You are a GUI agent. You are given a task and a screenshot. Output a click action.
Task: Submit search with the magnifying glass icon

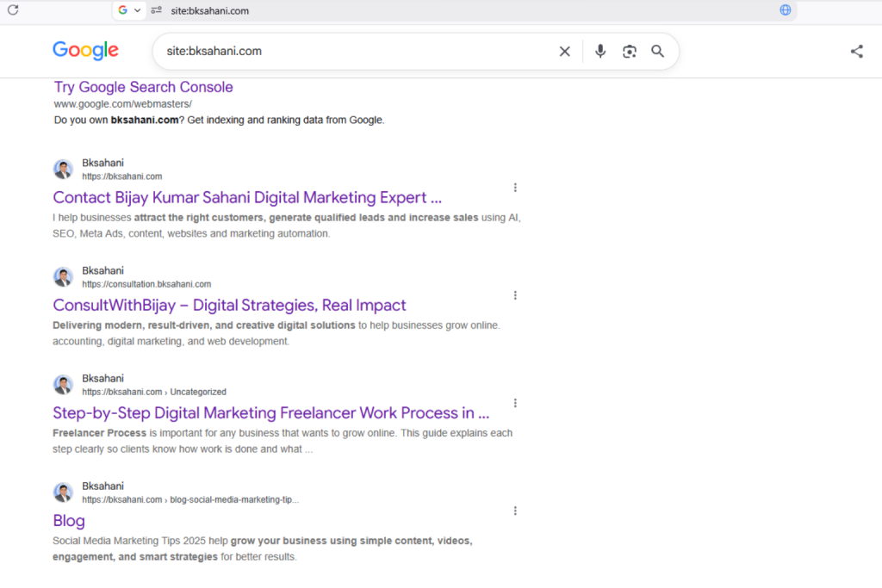click(x=657, y=51)
